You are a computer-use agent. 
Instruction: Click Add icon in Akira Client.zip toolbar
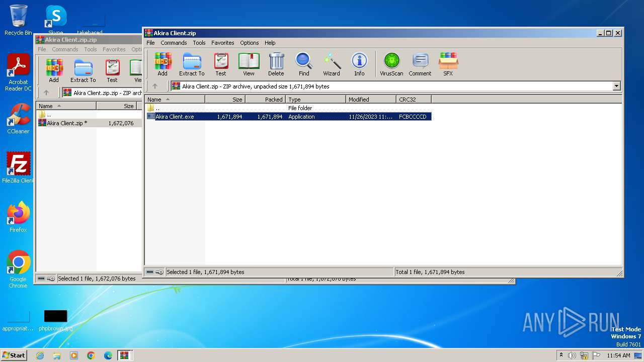[162, 64]
